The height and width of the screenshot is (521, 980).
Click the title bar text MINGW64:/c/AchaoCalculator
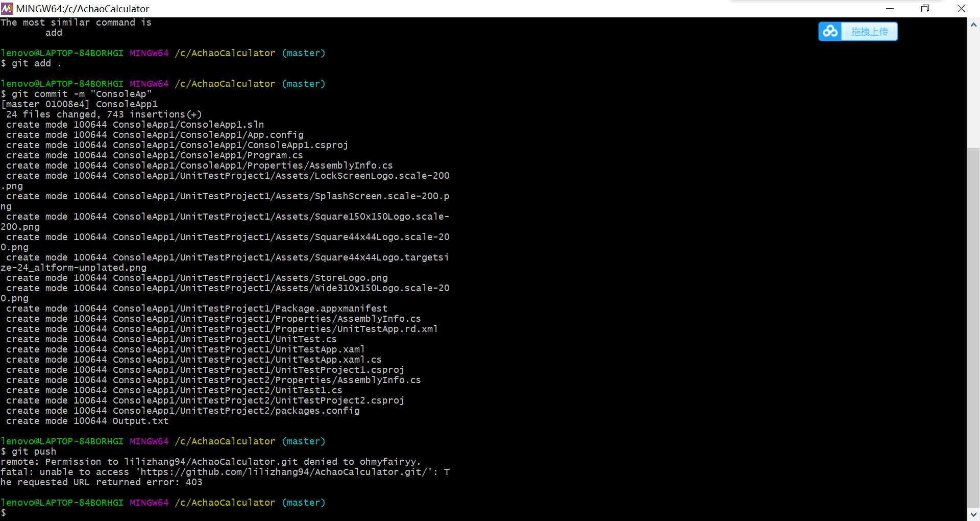pyautogui.click(x=83, y=9)
